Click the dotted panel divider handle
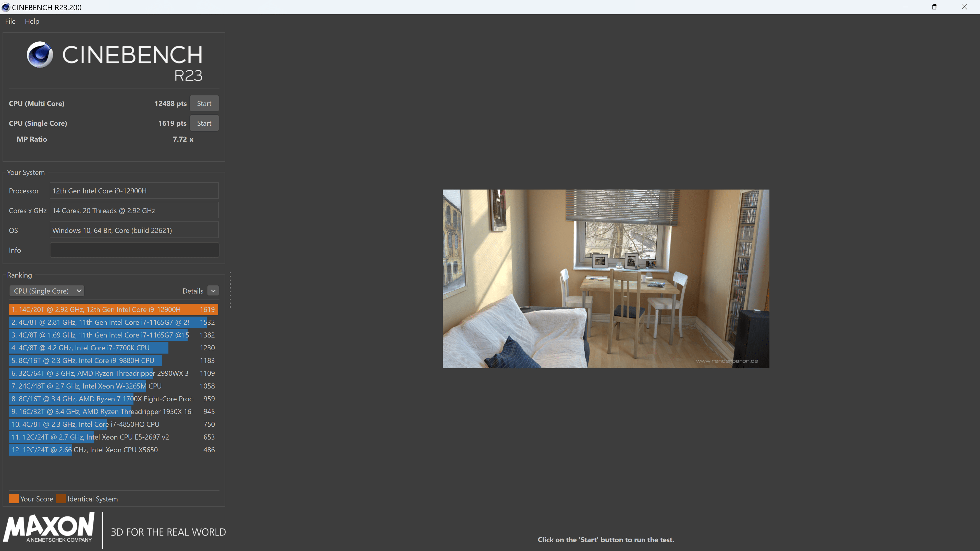Viewport: 980px width, 551px height. click(x=230, y=290)
